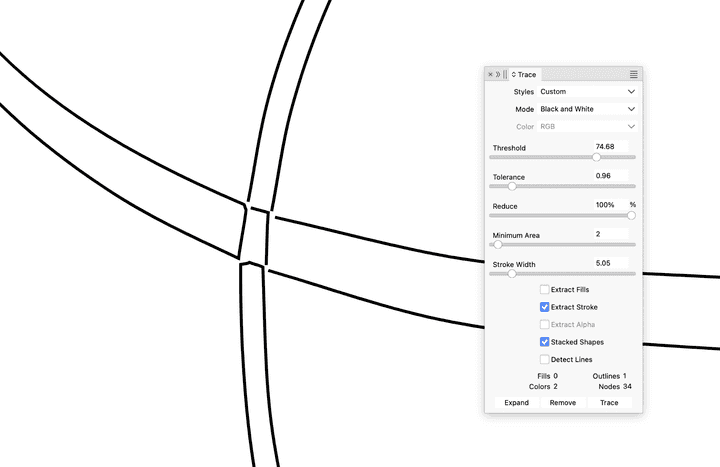
Task: Click the Tolerance slider handle
Action: coord(512,186)
